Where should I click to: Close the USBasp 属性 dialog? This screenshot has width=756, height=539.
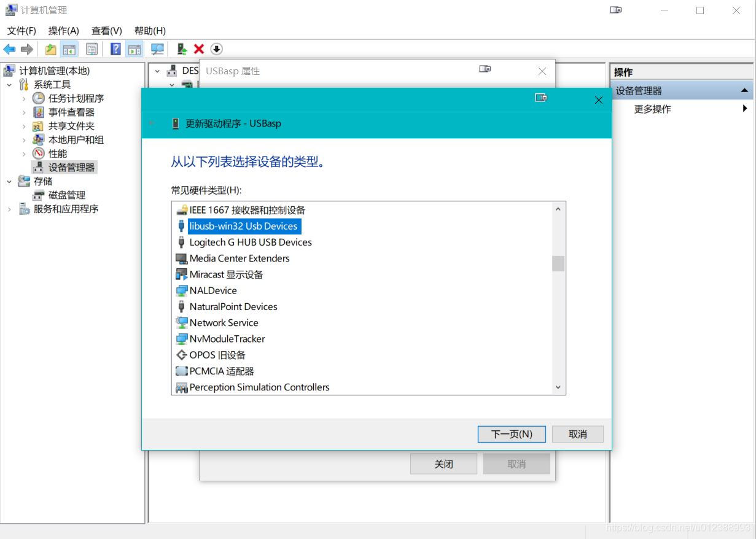tap(542, 71)
